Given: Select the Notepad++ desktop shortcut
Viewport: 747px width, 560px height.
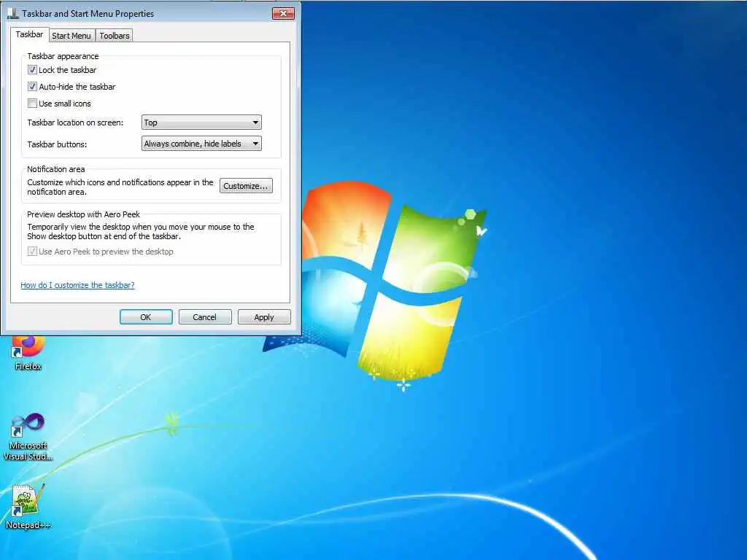Looking at the screenshot, I should coord(28,507).
